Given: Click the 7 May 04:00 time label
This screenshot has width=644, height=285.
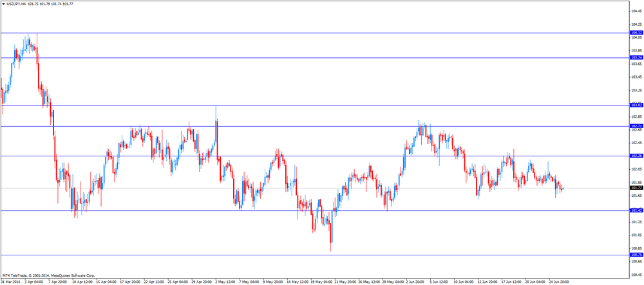Looking at the screenshot, I should 249,282.
